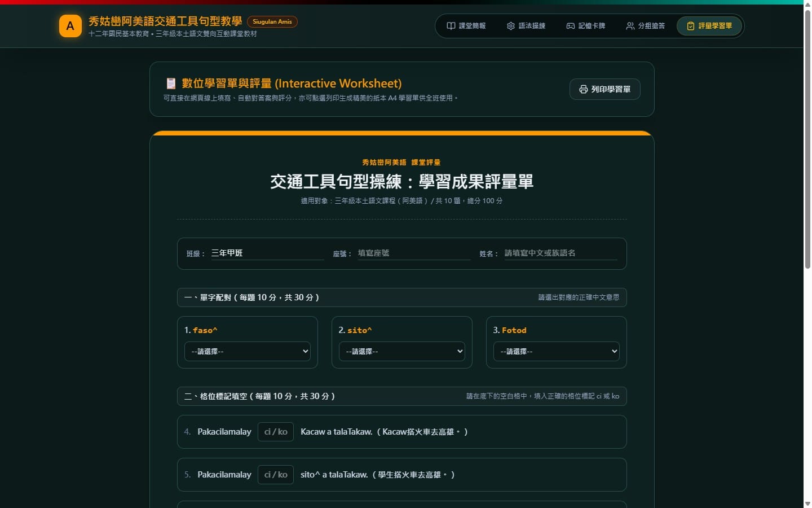Click the site title 秀姑巒阿美語交通工具句型教學
Viewport: 812px width, 508px height.
click(x=165, y=21)
